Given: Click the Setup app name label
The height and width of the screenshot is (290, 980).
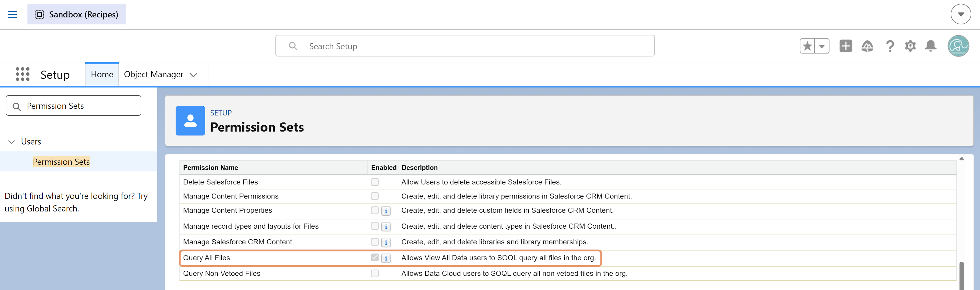Looking at the screenshot, I should 55,75.
